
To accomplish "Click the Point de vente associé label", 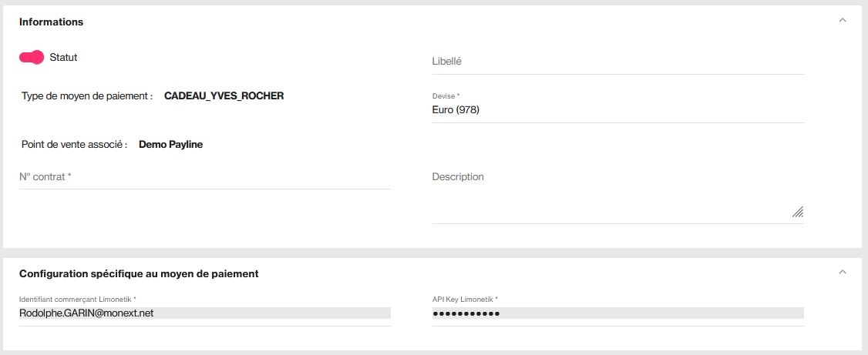I will (x=74, y=145).
